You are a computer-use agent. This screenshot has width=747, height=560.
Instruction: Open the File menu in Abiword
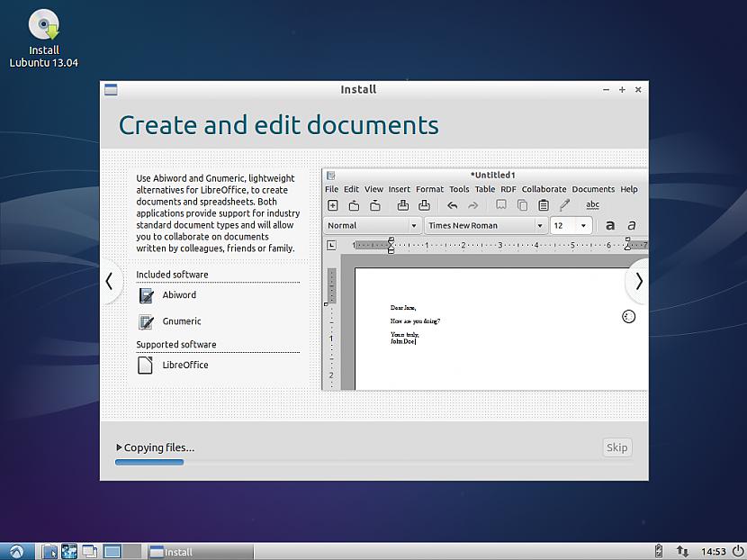point(331,189)
